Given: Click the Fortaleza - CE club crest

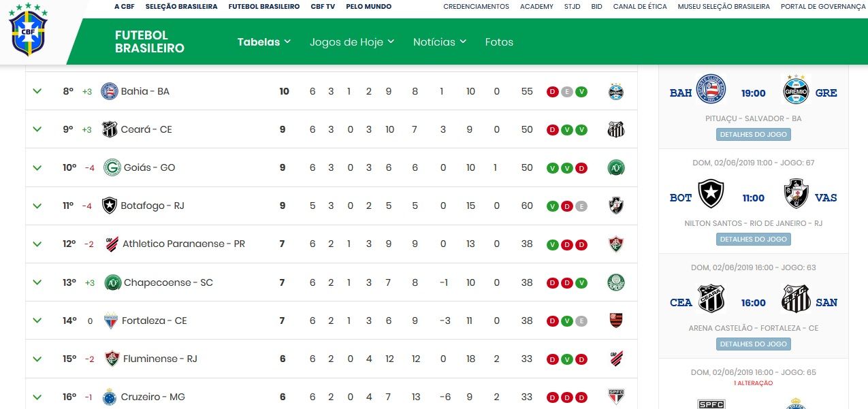Looking at the screenshot, I should [x=112, y=320].
